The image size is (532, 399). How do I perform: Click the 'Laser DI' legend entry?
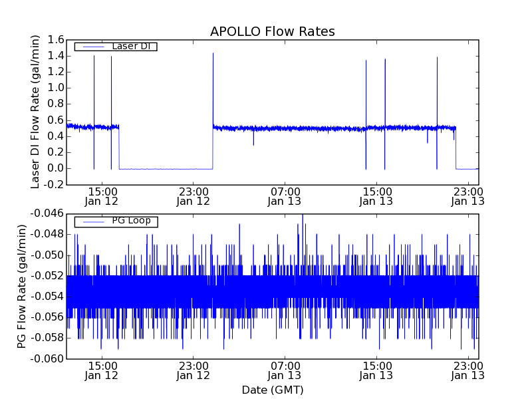pos(116,46)
